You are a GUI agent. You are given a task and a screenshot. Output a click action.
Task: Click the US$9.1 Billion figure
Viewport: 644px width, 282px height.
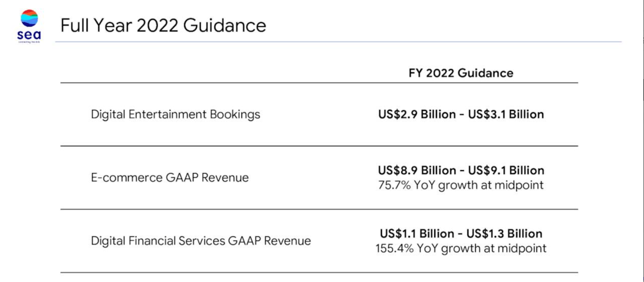pyautogui.click(x=506, y=170)
